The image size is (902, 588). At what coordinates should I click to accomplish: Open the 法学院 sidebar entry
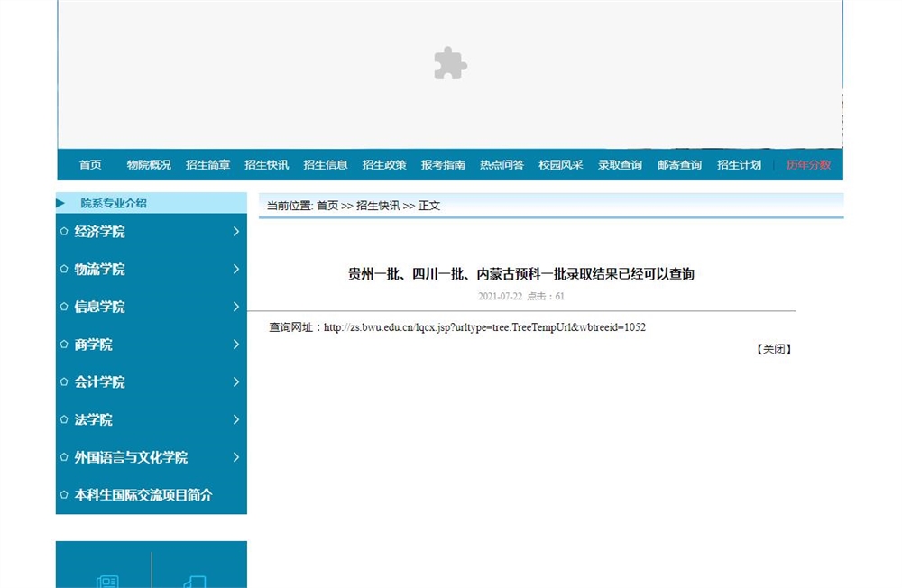(x=93, y=420)
